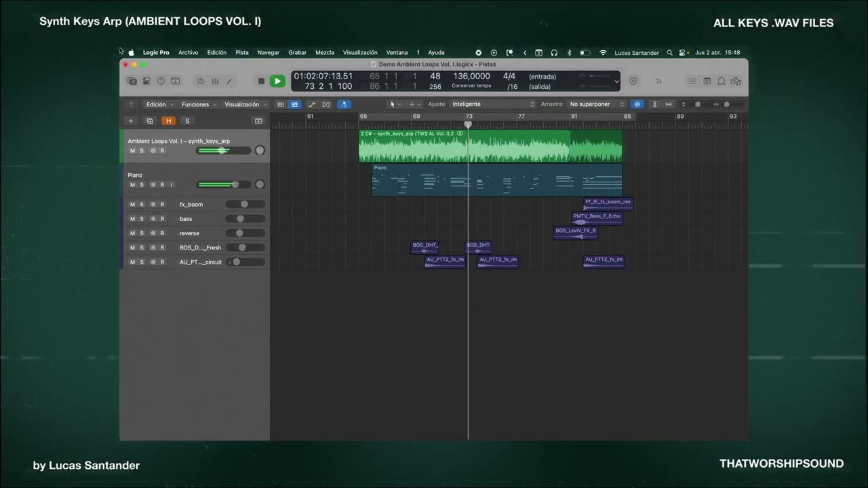868x488 pixels.
Task: Open the Mezcla menu
Action: tap(325, 52)
